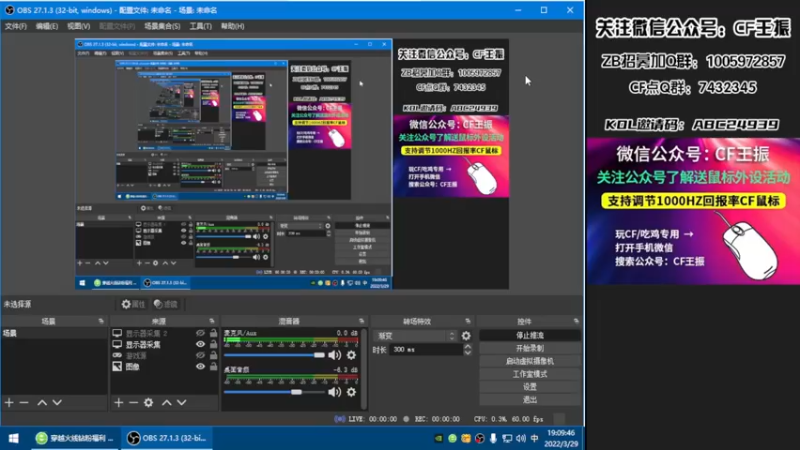Toggle lock on 图像 source

213,366
